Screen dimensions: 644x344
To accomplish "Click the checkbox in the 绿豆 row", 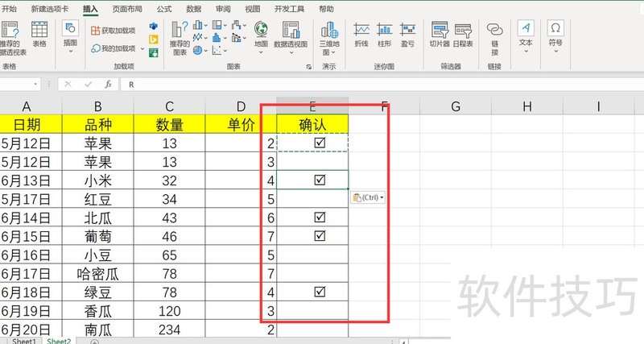I will tap(320, 291).
